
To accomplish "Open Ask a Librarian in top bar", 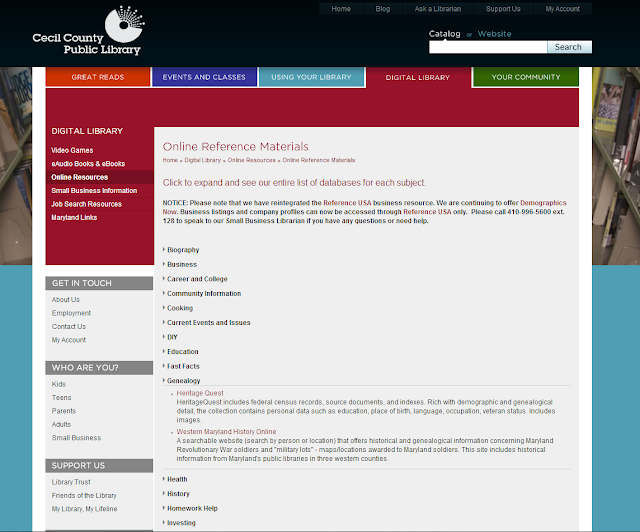I will click(438, 9).
